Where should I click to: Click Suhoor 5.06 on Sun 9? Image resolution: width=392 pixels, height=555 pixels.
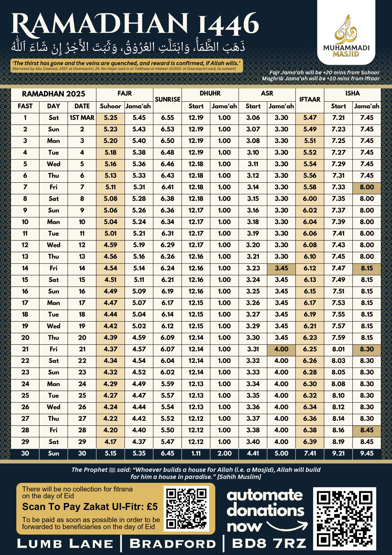click(x=111, y=210)
